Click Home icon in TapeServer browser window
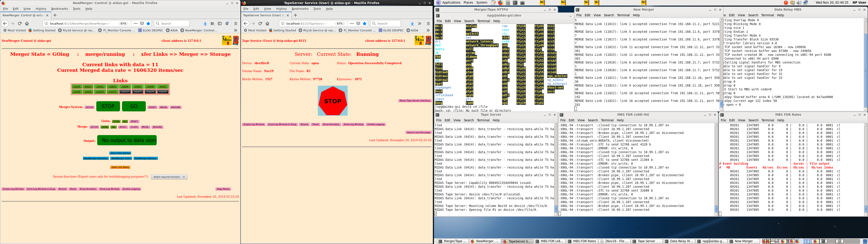Viewport: 868px width, 244px height. point(268,23)
